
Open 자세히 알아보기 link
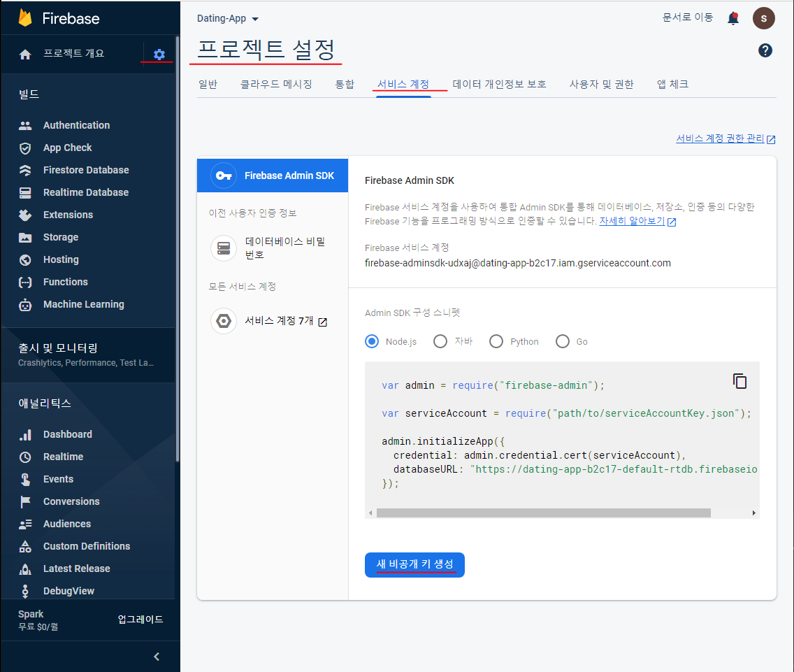tap(637, 221)
